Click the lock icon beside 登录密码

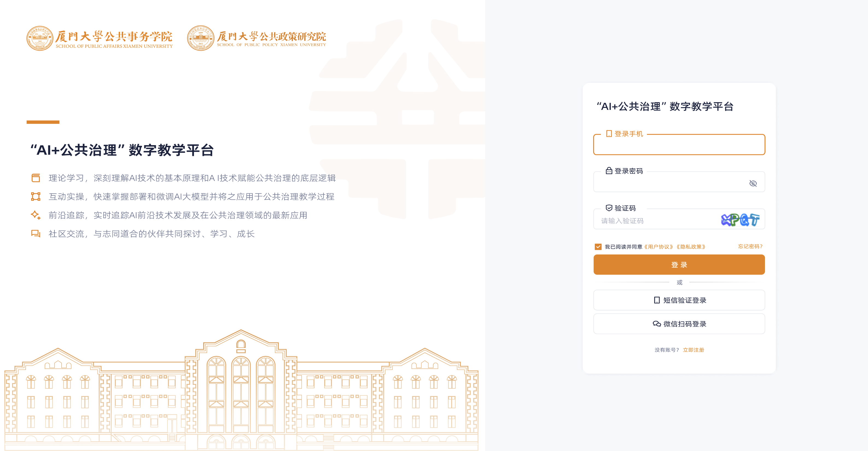tap(608, 171)
